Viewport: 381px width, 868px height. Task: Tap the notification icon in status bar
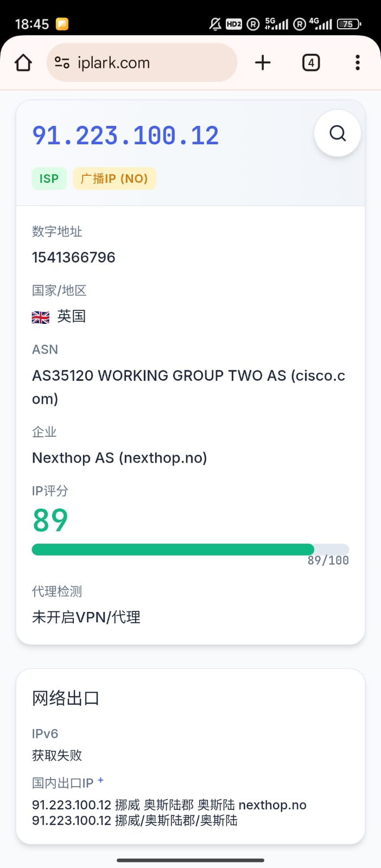[62, 24]
